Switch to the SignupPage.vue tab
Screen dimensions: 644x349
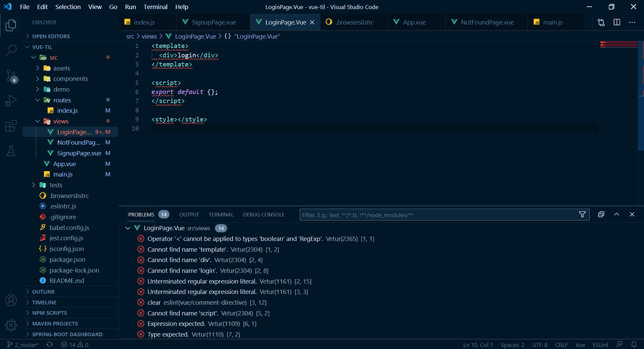click(214, 22)
